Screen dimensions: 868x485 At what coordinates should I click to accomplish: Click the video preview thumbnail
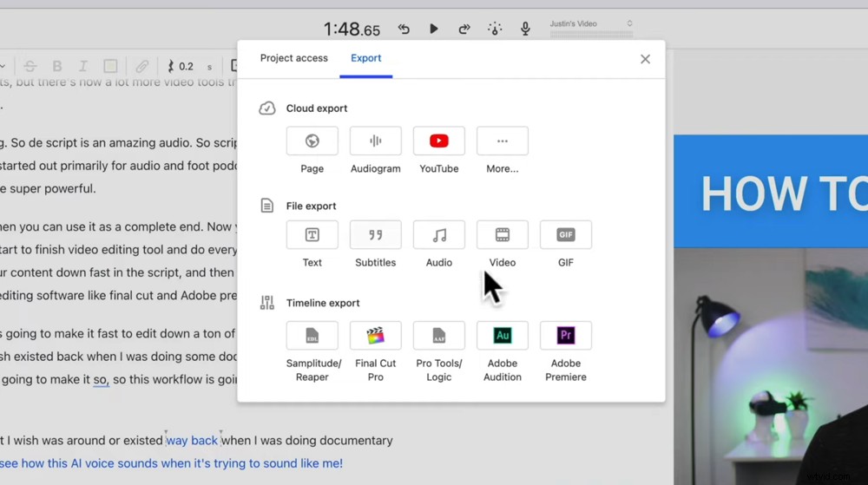click(771, 310)
